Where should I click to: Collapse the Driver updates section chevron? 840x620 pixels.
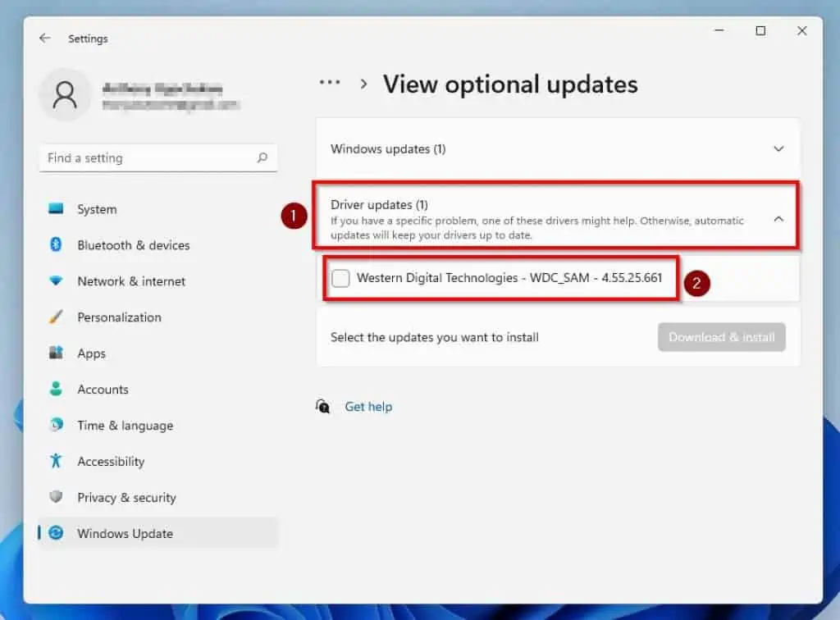click(778, 219)
